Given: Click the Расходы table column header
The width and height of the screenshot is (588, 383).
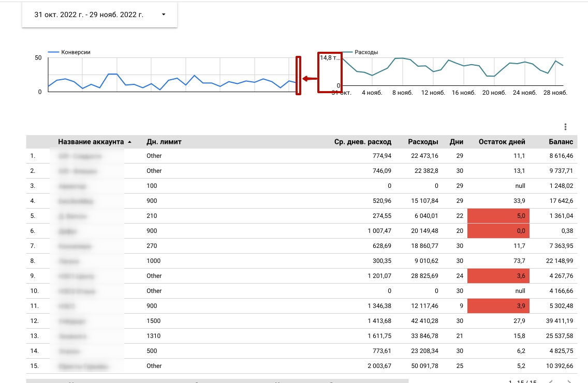Looking at the screenshot, I should click(423, 142).
